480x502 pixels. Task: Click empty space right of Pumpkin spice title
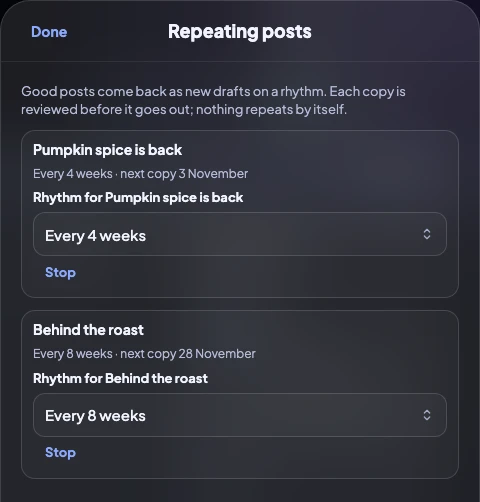click(x=317, y=150)
